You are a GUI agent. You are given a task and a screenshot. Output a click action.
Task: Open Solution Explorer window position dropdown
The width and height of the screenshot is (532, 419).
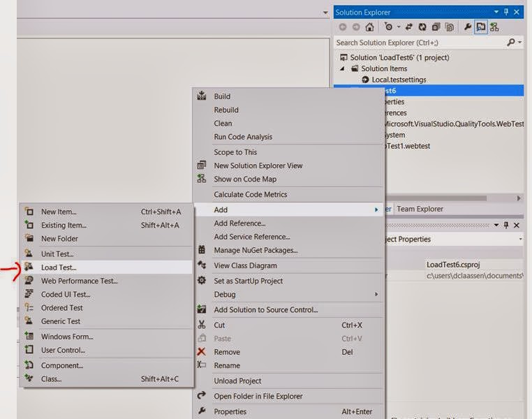[x=496, y=12]
